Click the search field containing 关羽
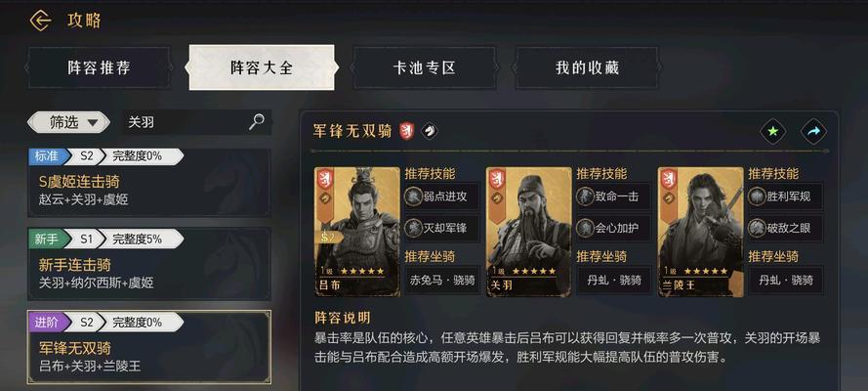868x391 pixels. click(196, 122)
